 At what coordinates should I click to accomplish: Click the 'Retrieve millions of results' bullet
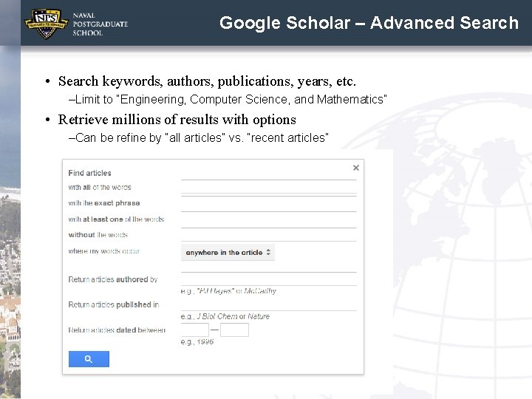177,120
